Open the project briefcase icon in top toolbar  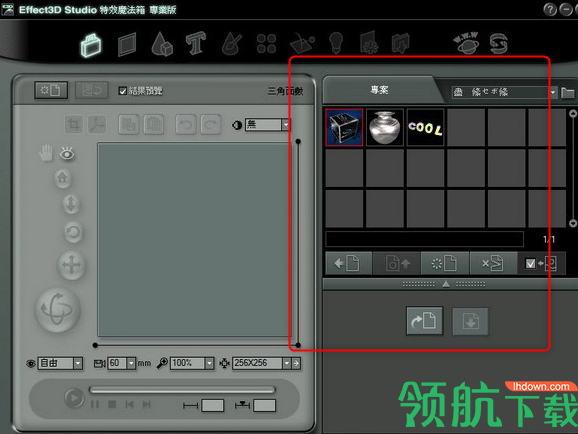pos(91,45)
